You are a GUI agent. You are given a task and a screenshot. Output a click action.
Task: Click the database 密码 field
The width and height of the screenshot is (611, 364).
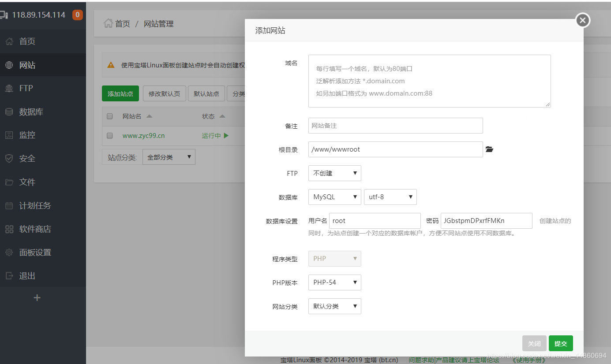click(x=487, y=221)
